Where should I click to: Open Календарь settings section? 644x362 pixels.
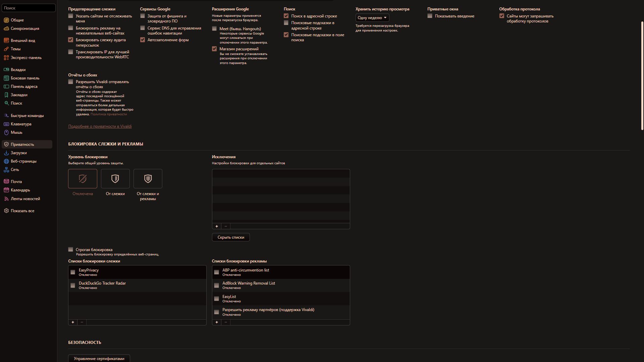(x=20, y=190)
